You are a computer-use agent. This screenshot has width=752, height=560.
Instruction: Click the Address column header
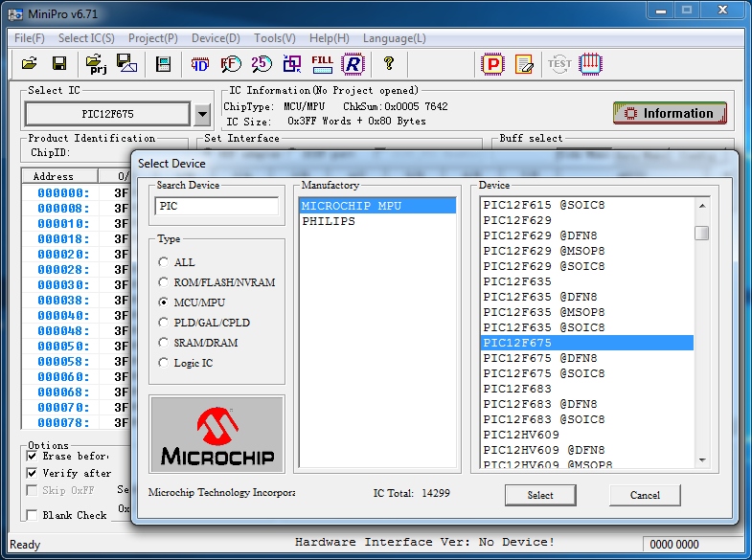point(60,176)
